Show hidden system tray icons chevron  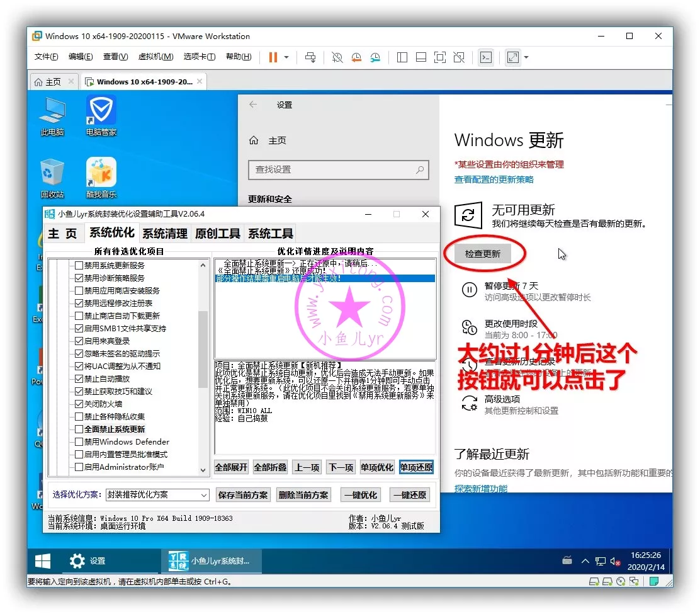(x=585, y=560)
